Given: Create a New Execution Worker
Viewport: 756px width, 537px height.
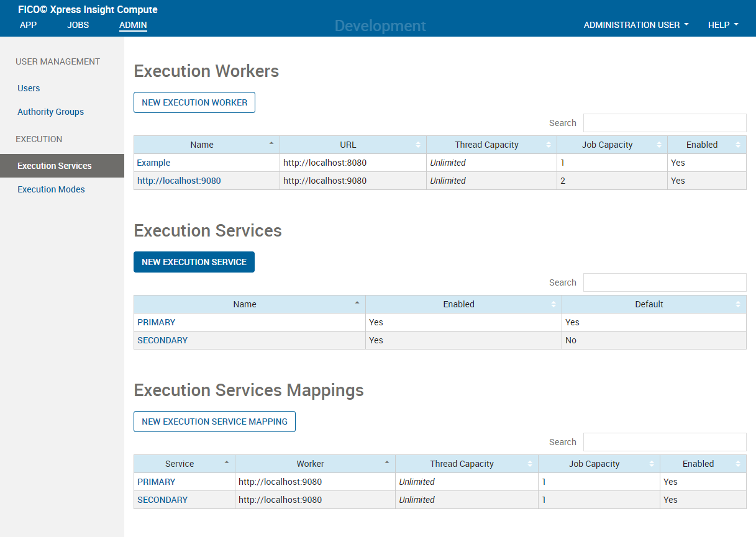Looking at the screenshot, I should coord(194,102).
